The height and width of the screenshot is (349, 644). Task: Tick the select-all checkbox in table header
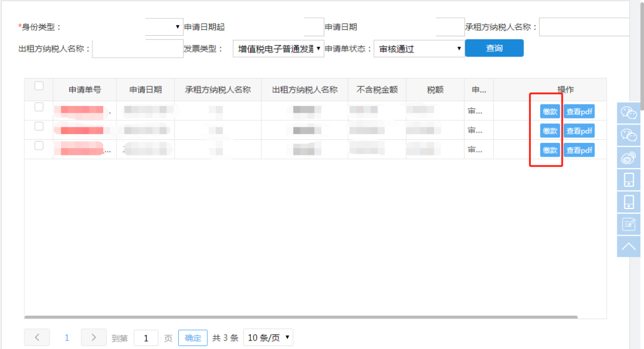coord(39,86)
